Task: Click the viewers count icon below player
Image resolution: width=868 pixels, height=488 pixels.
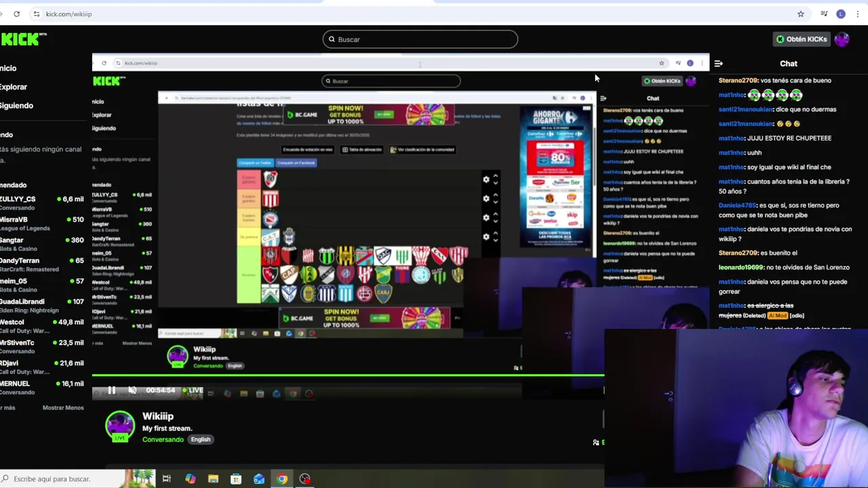Action: [596, 443]
